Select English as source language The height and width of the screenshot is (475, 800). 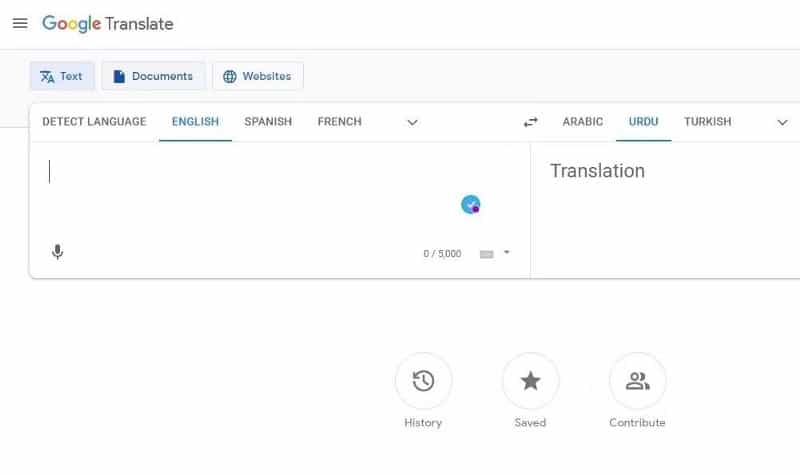(x=195, y=121)
